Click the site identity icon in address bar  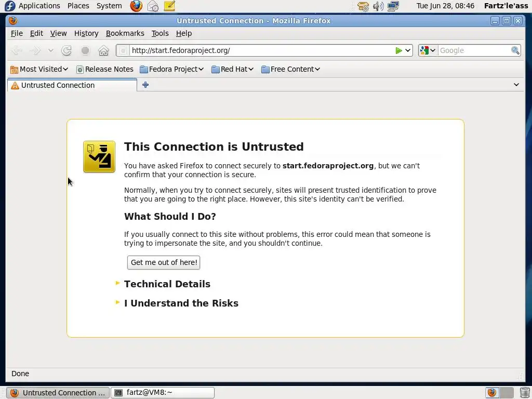point(123,50)
